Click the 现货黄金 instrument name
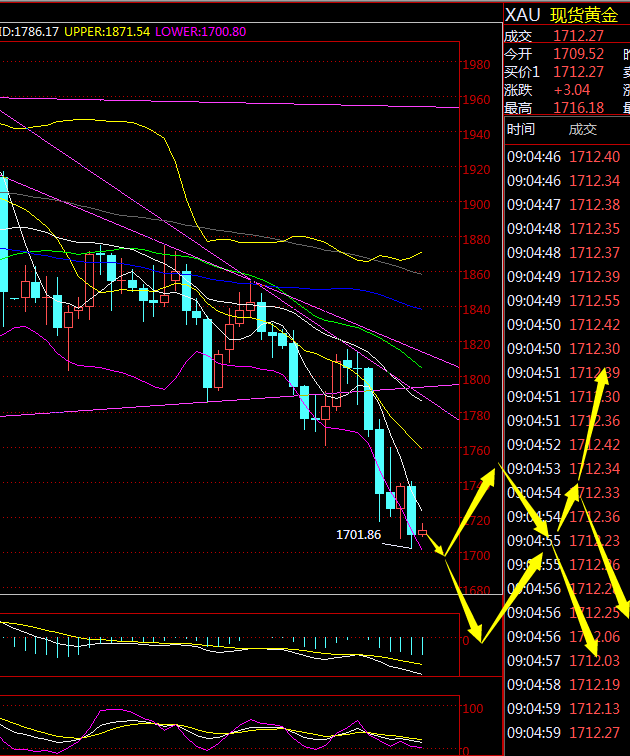 point(587,14)
